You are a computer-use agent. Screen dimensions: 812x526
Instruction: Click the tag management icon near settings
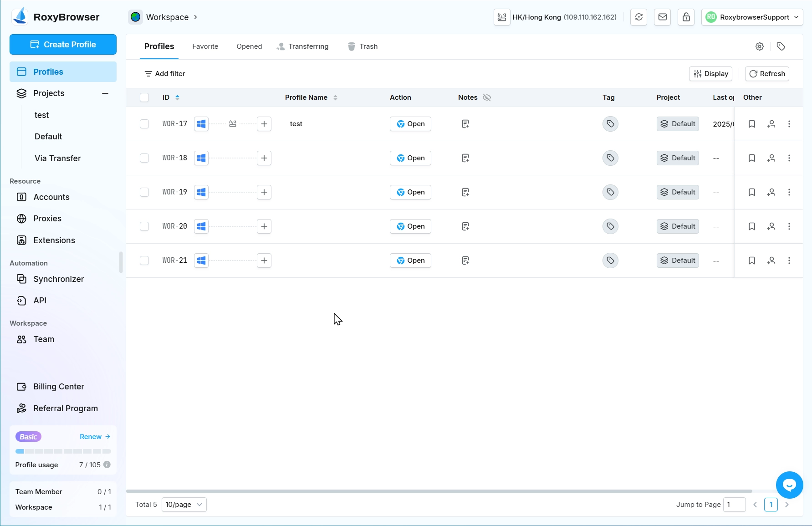(x=781, y=46)
